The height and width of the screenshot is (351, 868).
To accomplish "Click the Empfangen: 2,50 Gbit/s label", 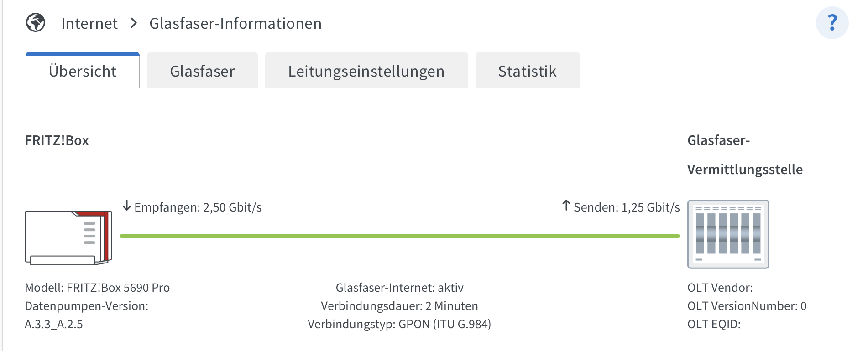I will pos(198,207).
